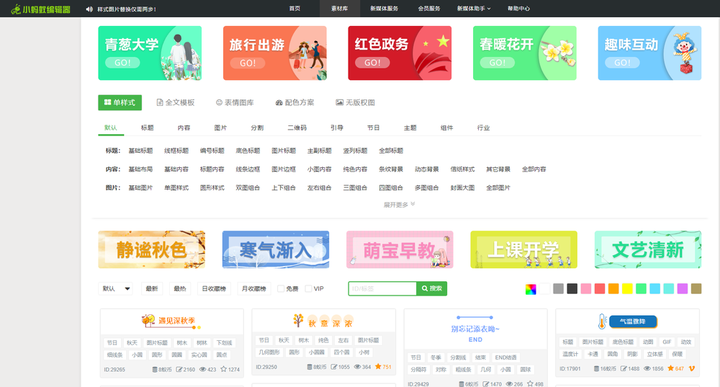Screen dimensions: 720x387
Task: Click the magnifier icon in search button
Action: point(425,289)
